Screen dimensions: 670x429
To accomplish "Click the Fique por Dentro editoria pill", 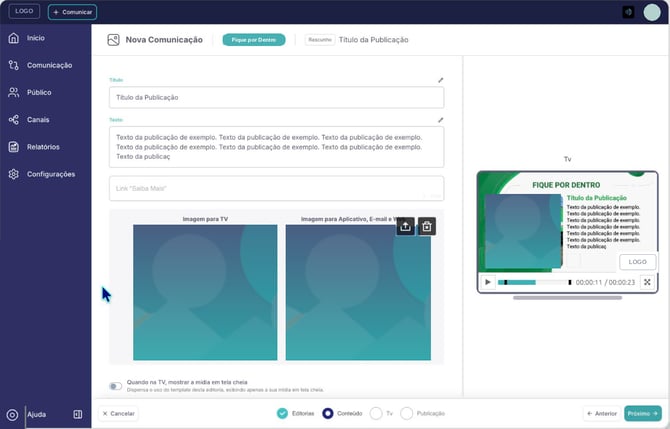I will (x=254, y=40).
